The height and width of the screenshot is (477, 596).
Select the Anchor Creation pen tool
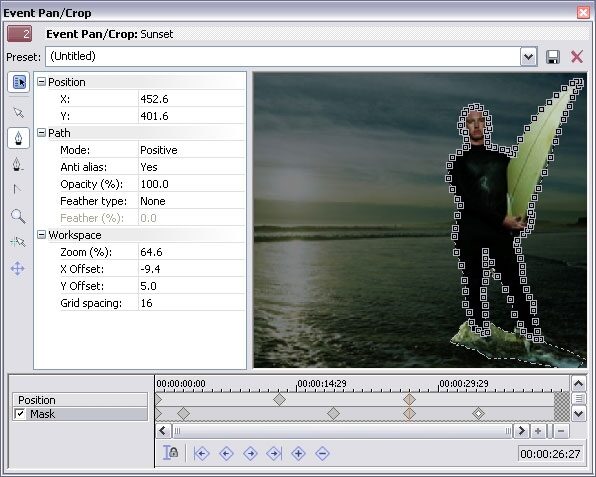pos(18,138)
